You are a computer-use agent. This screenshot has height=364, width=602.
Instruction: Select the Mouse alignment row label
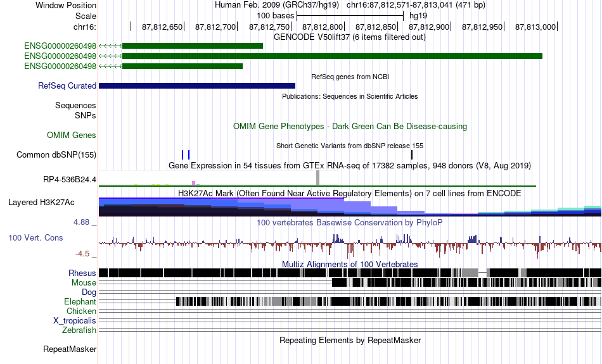(84, 283)
